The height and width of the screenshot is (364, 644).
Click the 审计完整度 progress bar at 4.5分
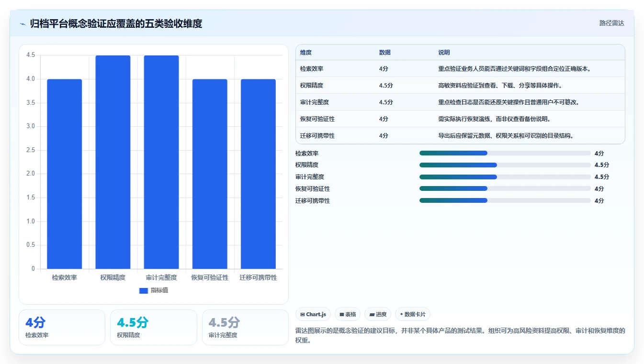pyautogui.click(x=505, y=177)
